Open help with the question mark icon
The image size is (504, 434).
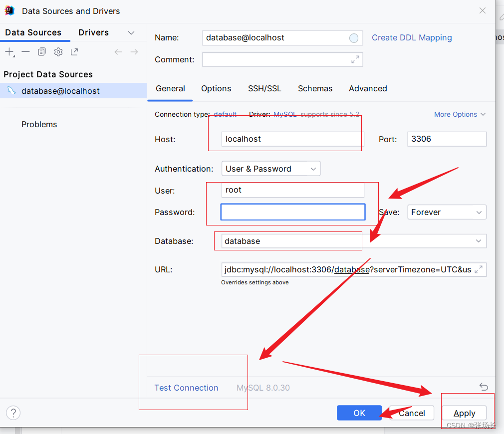click(x=13, y=413)
